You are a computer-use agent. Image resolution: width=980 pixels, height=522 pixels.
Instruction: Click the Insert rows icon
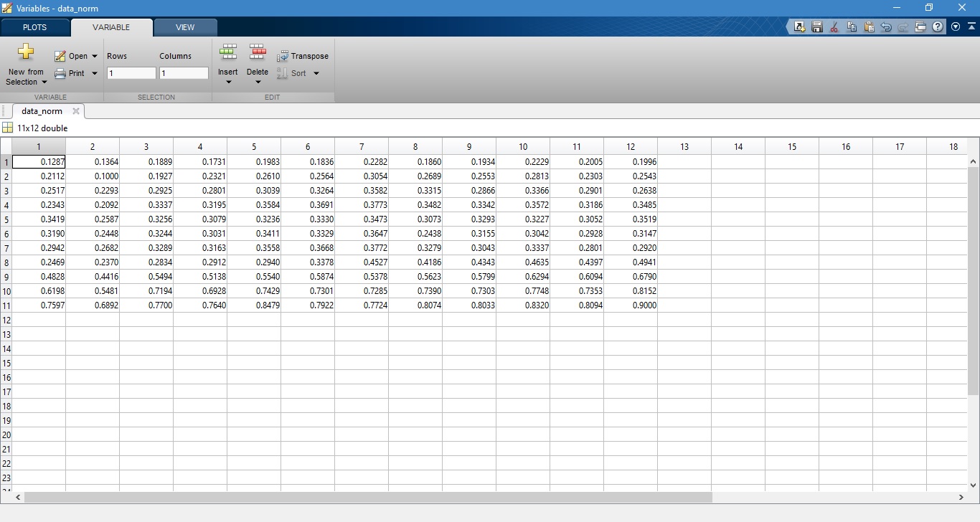click(228, 52)
